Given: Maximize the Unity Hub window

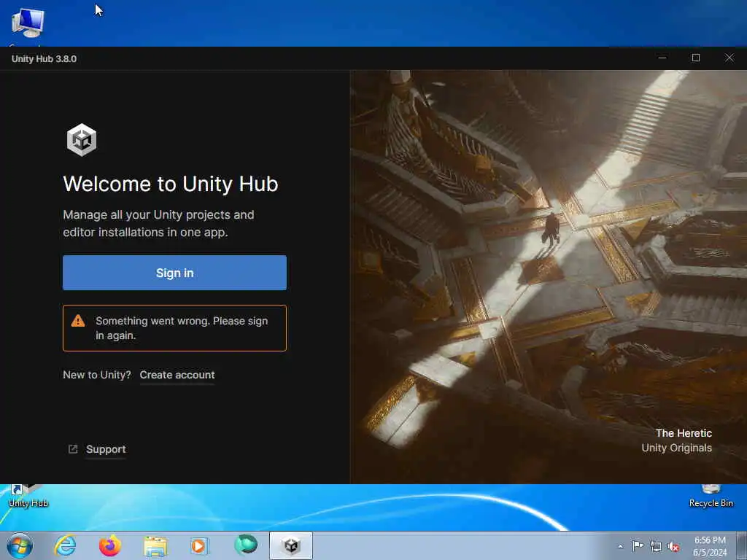Looking at the screenshot, I should 695,58.
